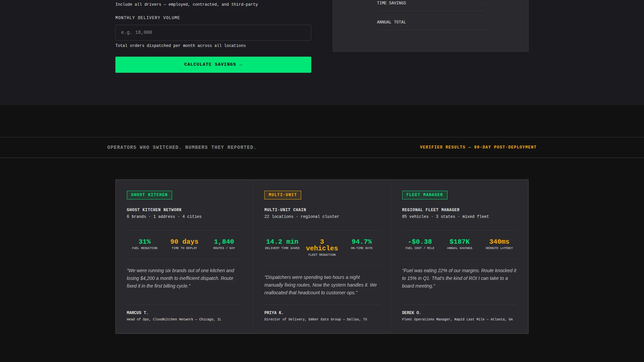
Task: Select the Annual Total label
Action: tap(391, 22)
